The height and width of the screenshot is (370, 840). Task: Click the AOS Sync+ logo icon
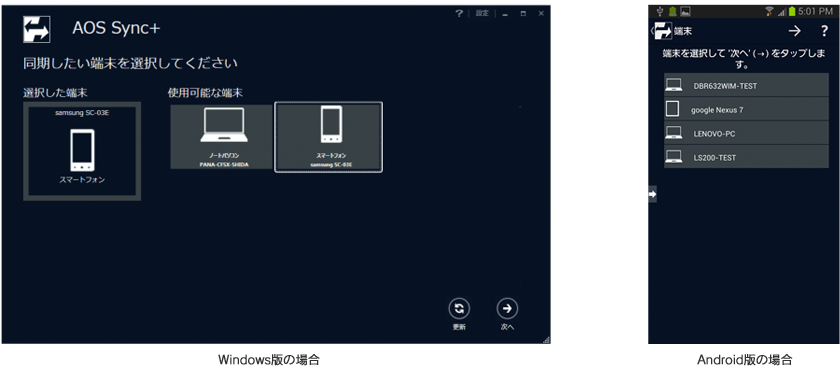point(36,29)
